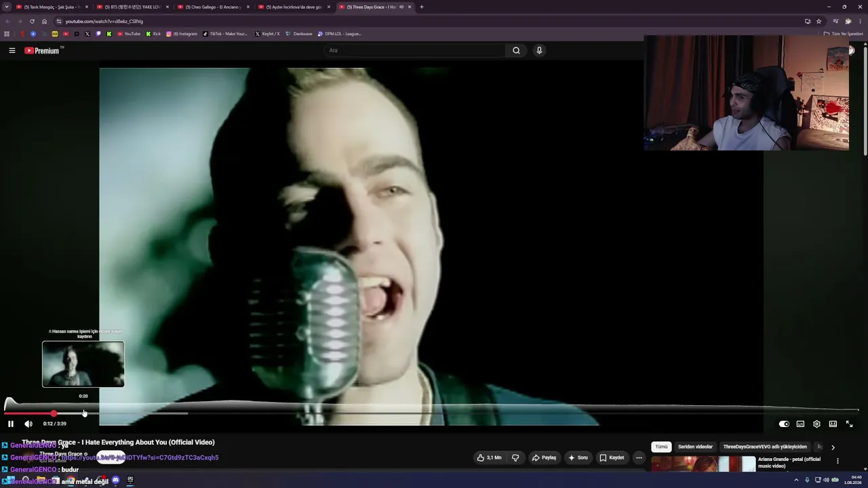This screenshot has height=488, width=868.
Task: Switch to the Cheo Gallego tab
Action: (x=213, y=7)
